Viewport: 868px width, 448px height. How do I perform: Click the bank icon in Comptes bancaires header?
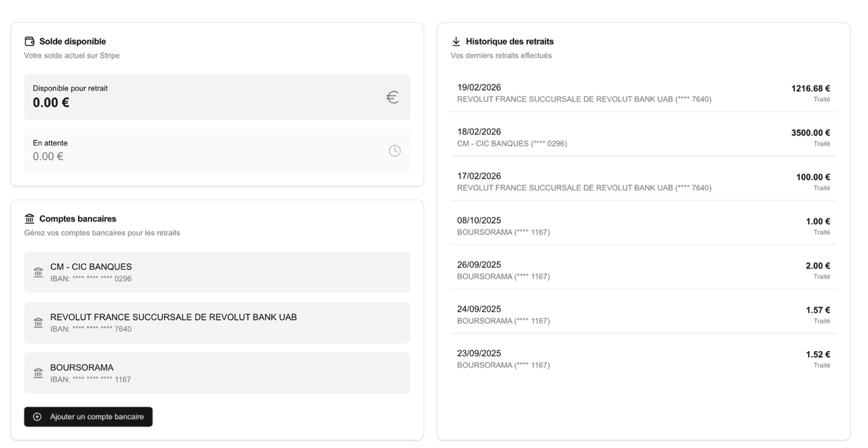pyautogui.click(x=30, y=219)
